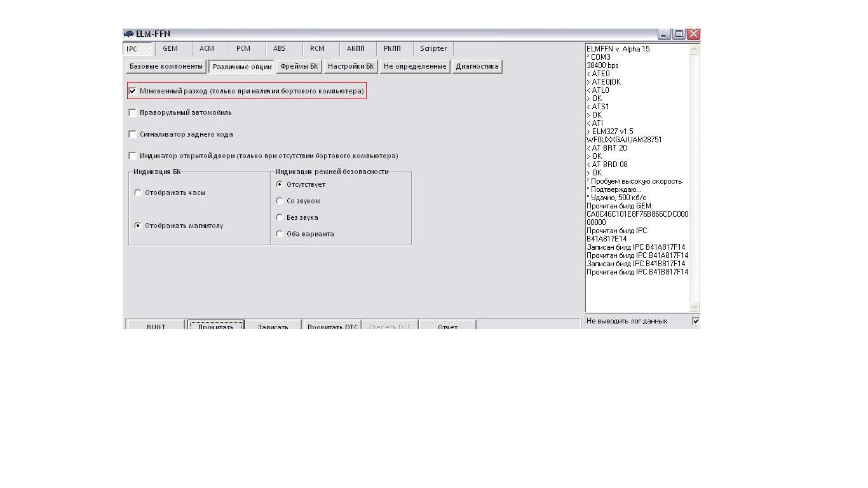Open the Базовые компоненты section

pos(166,66)
